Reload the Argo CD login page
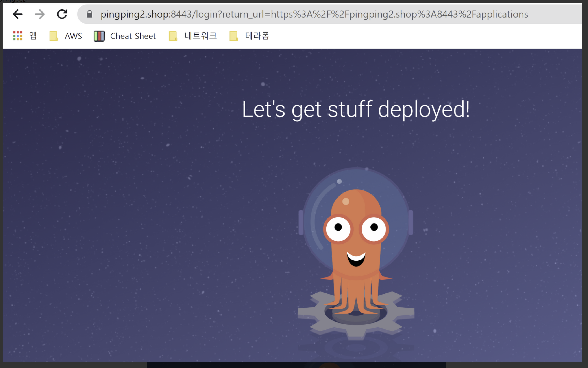Viewport: 588px width, 368px height. 62,14
